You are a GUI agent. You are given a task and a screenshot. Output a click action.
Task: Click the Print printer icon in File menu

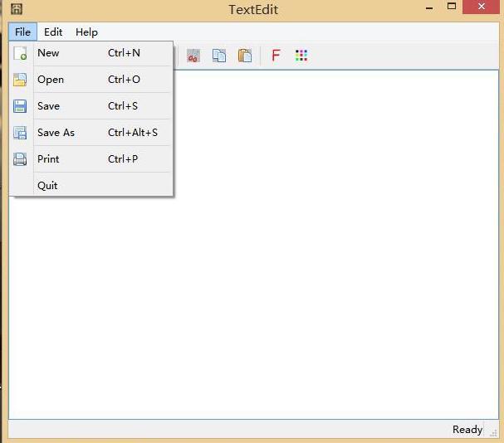(20, 159)
